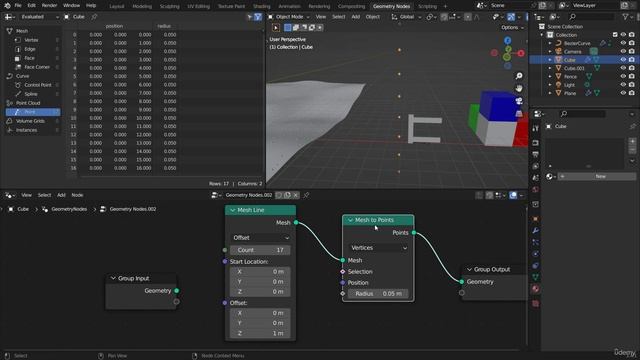
Task: Open the viewport Object menu
Action: click(x=372, y=17)
